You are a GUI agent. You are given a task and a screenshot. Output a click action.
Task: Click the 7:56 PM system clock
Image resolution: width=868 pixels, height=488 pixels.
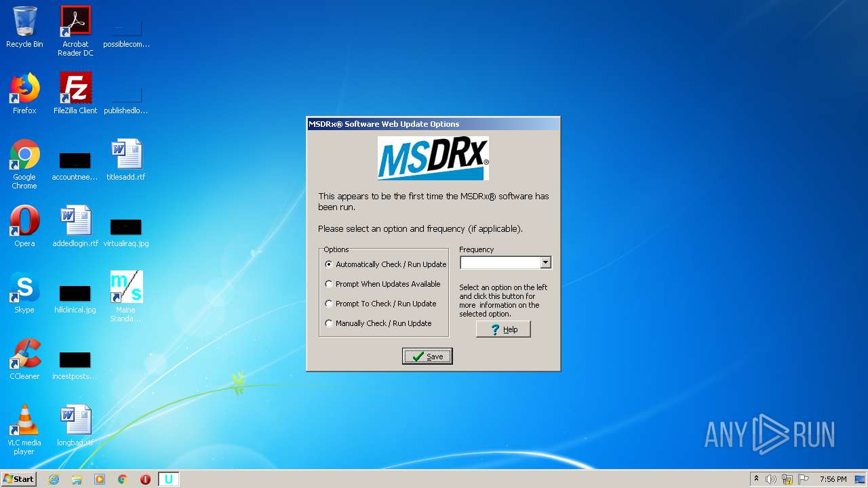point(833,479)
